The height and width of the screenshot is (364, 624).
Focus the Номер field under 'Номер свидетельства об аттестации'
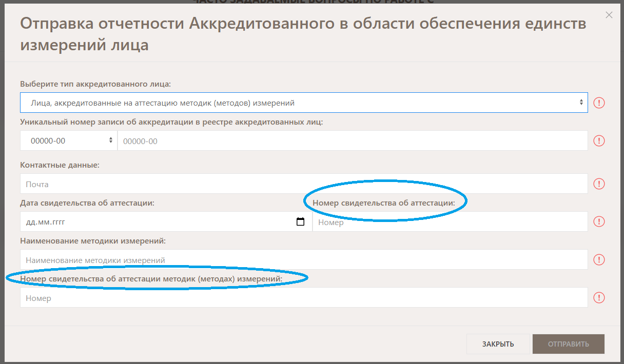coord(450,222)
